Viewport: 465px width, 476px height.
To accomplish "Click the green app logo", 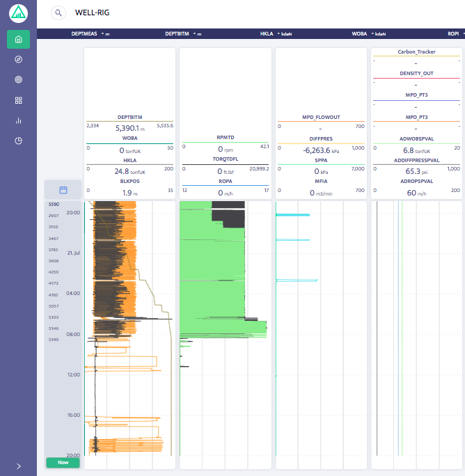I will [18, 13].
